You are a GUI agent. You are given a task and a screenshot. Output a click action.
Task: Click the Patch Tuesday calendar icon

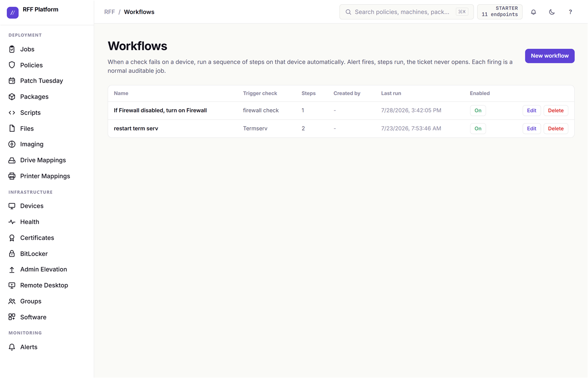point(12,81)
